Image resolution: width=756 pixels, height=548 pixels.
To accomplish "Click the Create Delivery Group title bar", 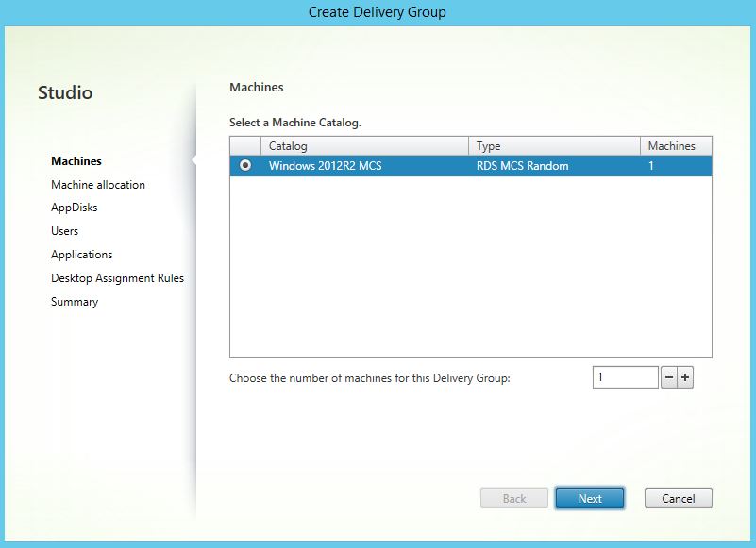I will pyautogui.click(x=378, y=12).
